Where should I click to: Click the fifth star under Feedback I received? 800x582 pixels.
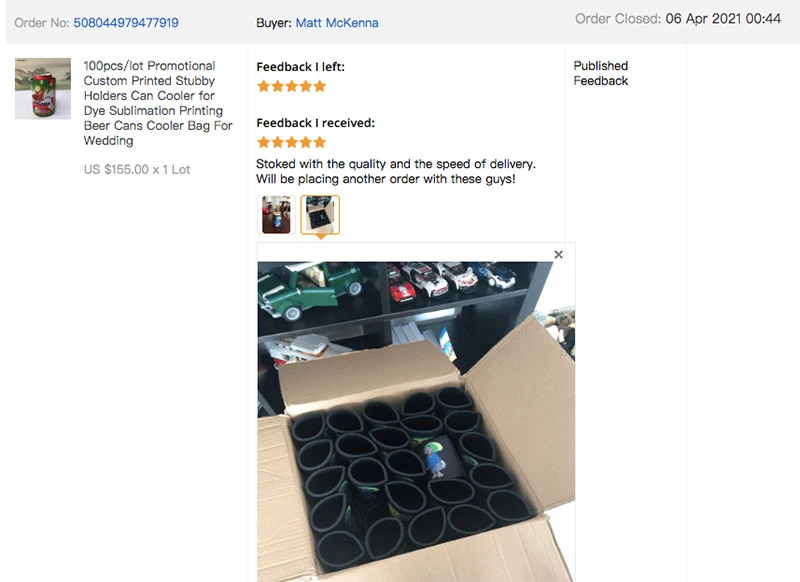[320, 142]
